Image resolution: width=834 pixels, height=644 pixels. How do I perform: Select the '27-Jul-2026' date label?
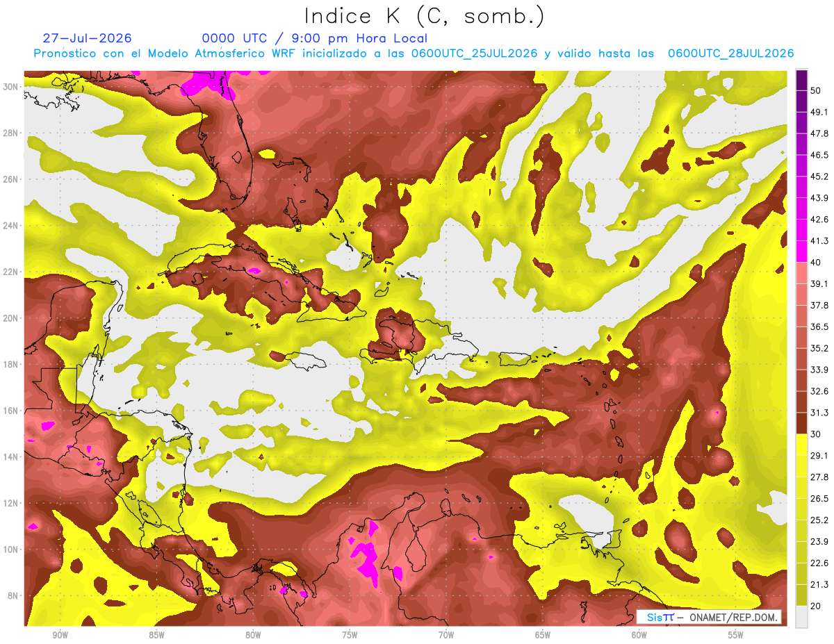point(87,38)
